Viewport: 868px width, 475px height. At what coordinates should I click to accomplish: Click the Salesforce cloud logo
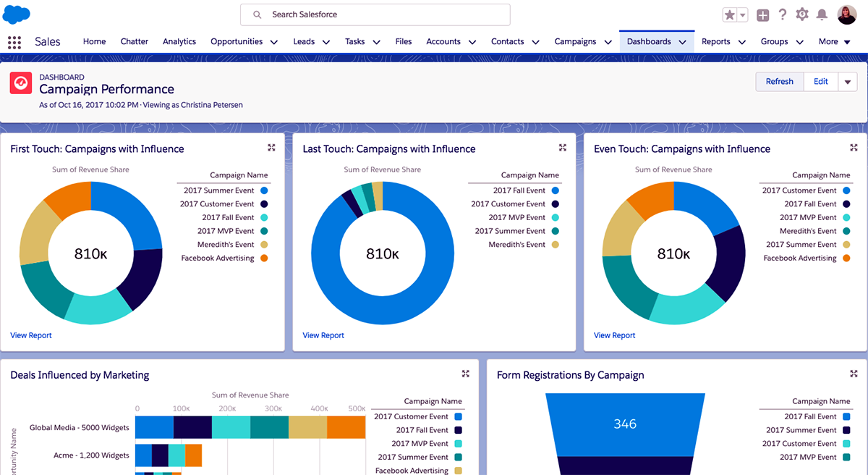coord(17,14)
